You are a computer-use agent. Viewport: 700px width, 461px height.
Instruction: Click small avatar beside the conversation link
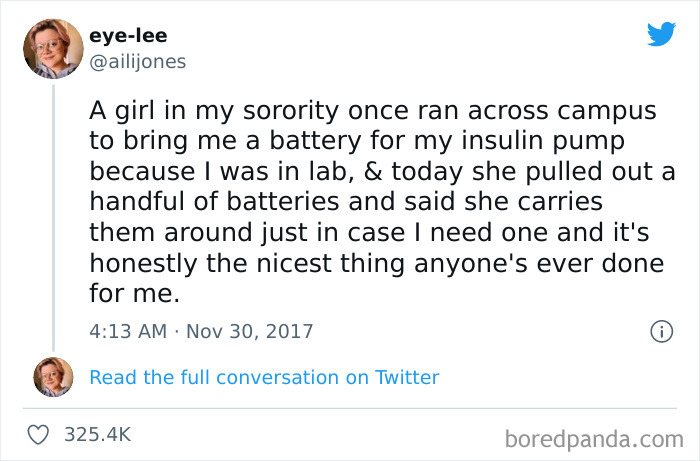54,377
